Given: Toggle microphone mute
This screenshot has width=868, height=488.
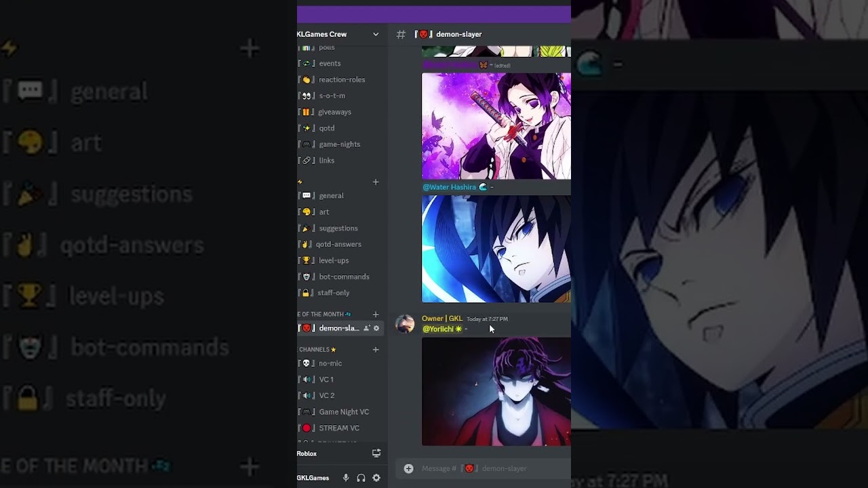Looking at the screenshot, I should [x=346, y=478].
